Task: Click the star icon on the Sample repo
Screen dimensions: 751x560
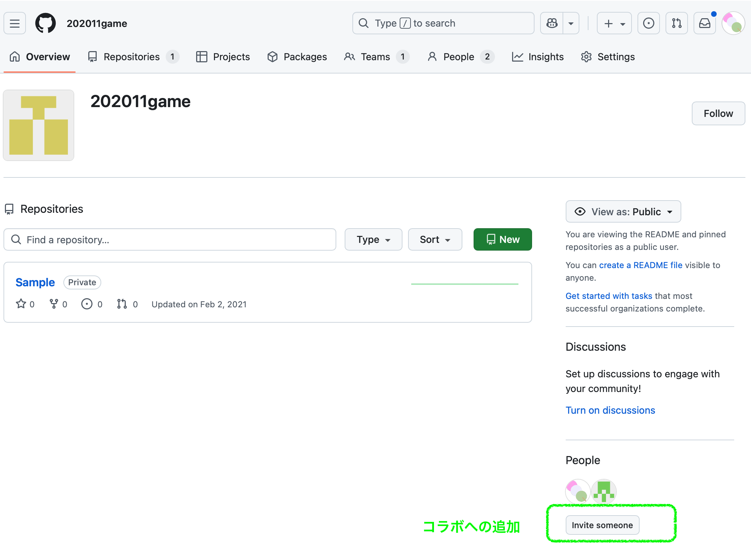Action: click(x=21, y=304)
